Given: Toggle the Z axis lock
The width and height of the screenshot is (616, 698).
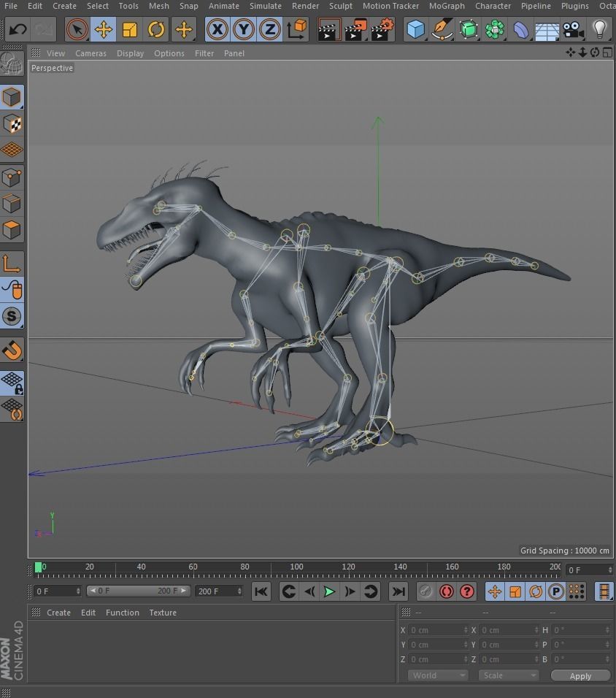Looking at the screenshot, I should click(x=270, y=29).
